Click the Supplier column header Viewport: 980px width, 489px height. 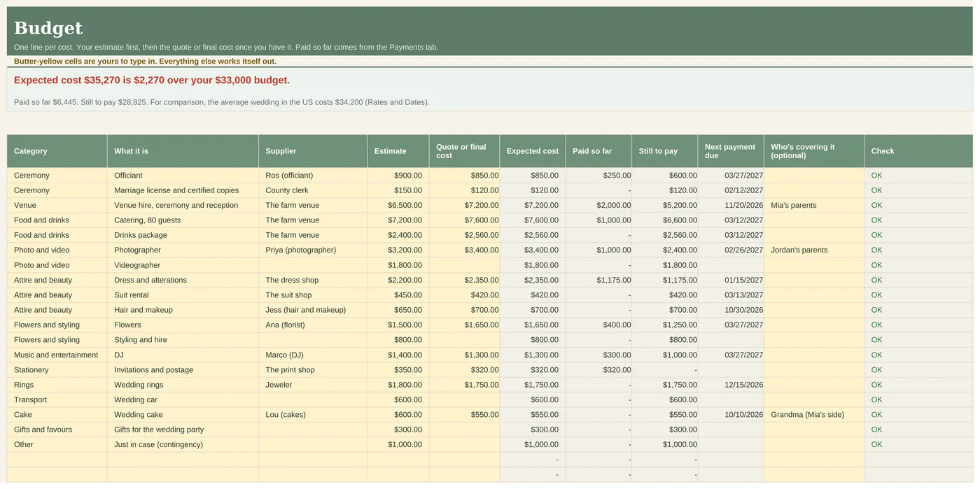click(313, 151)
